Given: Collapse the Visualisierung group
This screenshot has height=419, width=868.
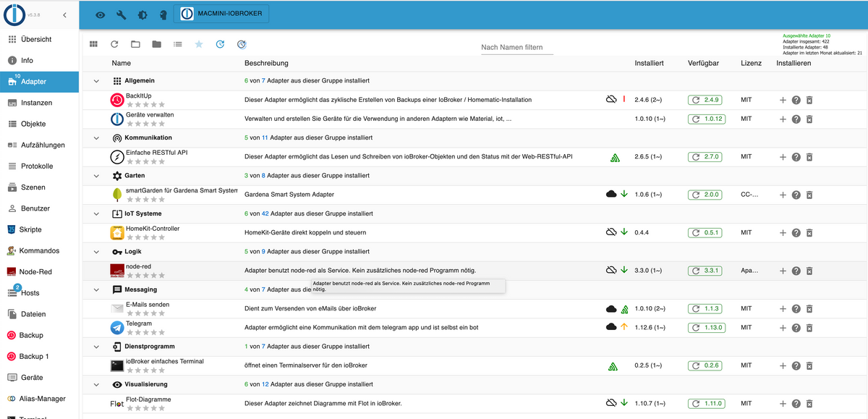Looking at the screenshot, I should click(97, 384).
